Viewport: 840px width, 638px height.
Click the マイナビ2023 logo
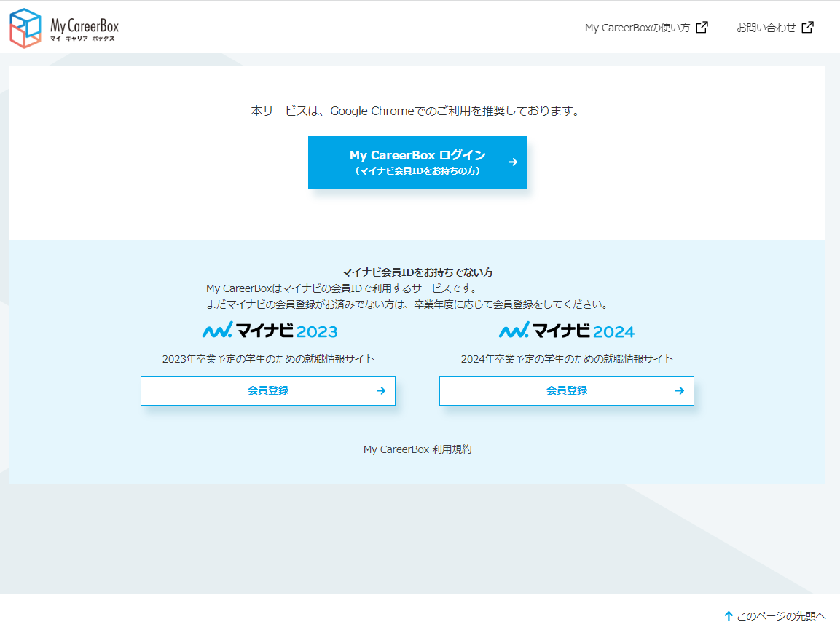coord(270,330)
